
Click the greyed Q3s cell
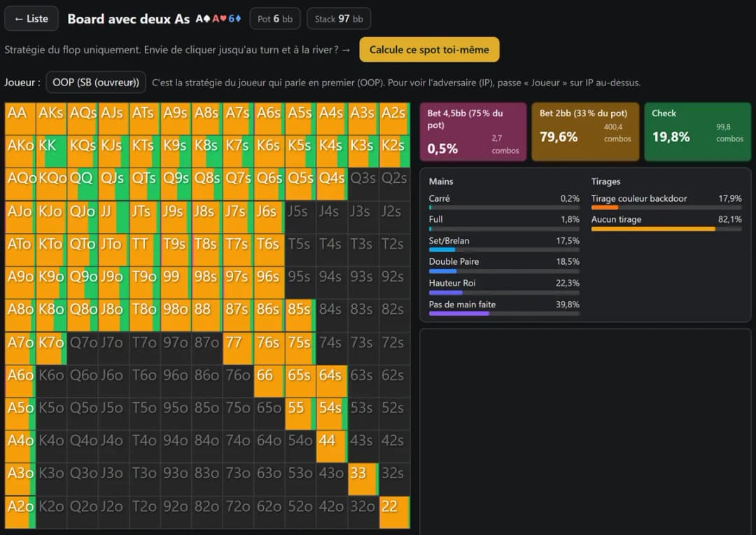point(363,184)
